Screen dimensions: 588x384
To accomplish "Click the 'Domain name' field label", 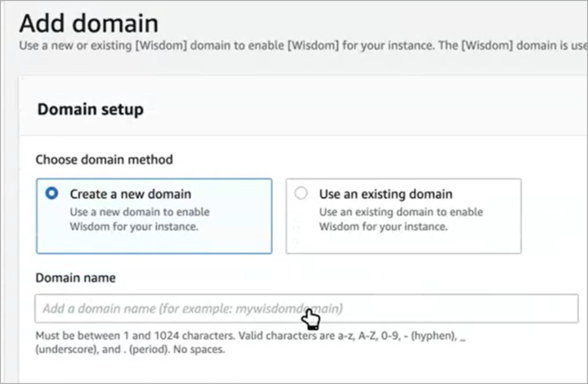I will pyautogui.click(x=75, y=278).
